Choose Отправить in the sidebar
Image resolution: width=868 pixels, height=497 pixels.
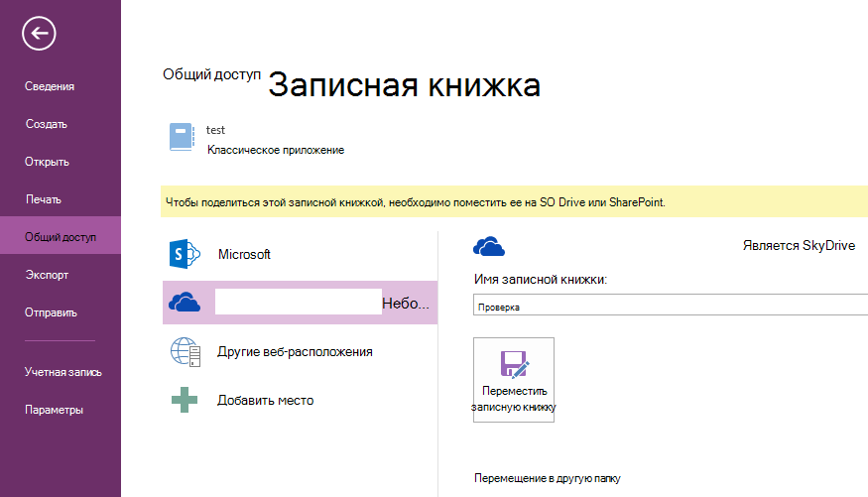pos(51,312)
